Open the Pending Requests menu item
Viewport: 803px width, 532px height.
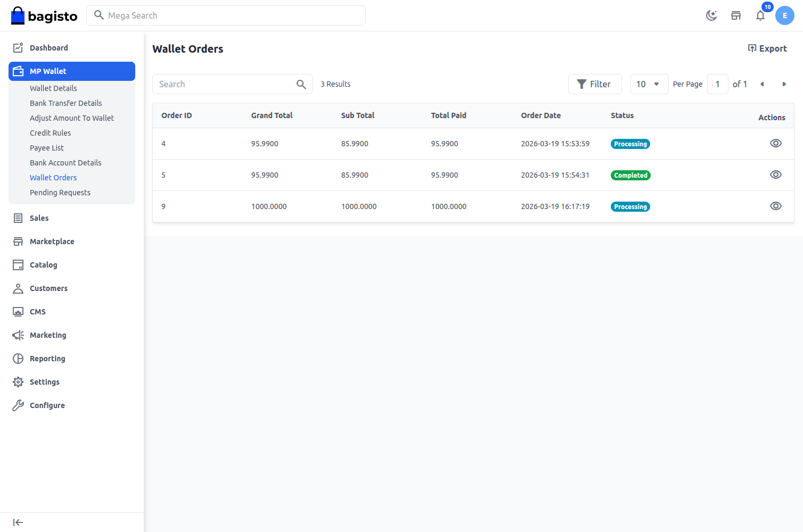click(60, 192)
